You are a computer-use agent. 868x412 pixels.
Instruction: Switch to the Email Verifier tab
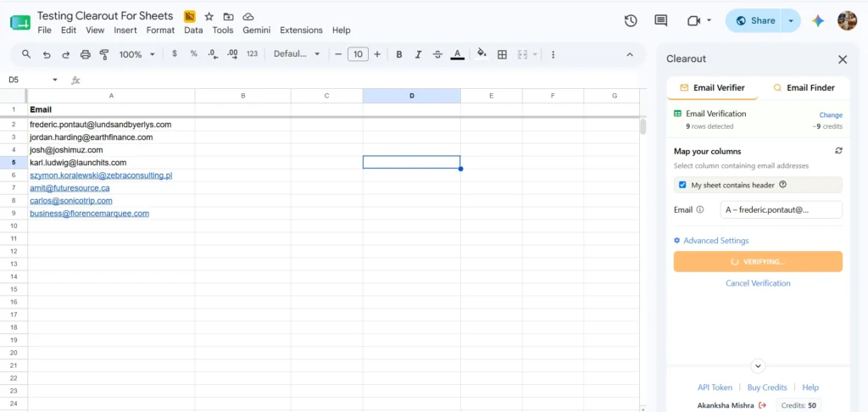[x=712, y=87]
